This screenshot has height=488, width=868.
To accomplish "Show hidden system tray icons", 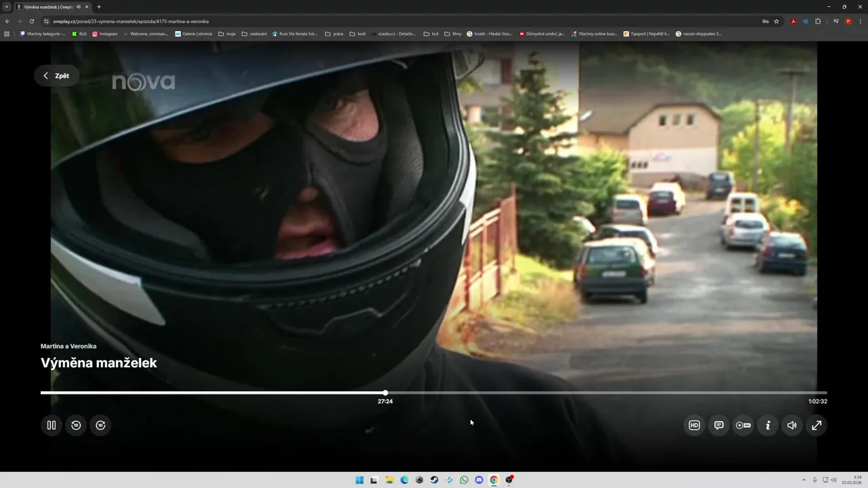I will point(804,480).
